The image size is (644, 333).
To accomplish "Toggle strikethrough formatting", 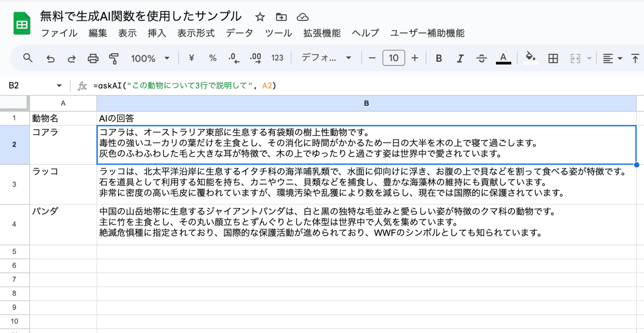I will [x=481, y=58].
